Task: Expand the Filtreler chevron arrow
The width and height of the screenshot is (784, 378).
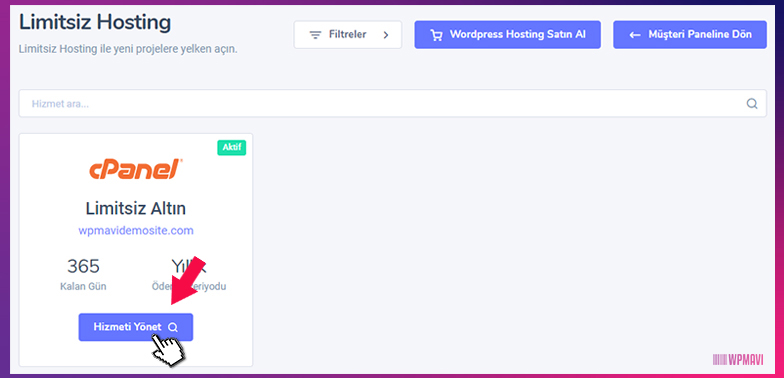Action: 386,35
